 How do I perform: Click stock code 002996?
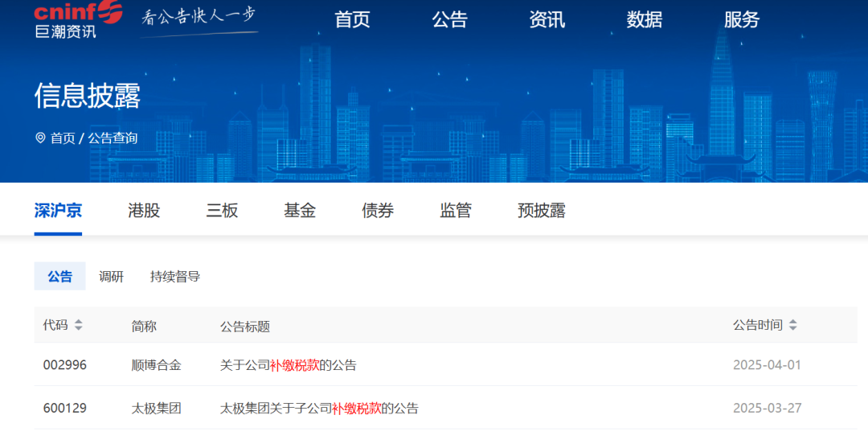[65, 365]
